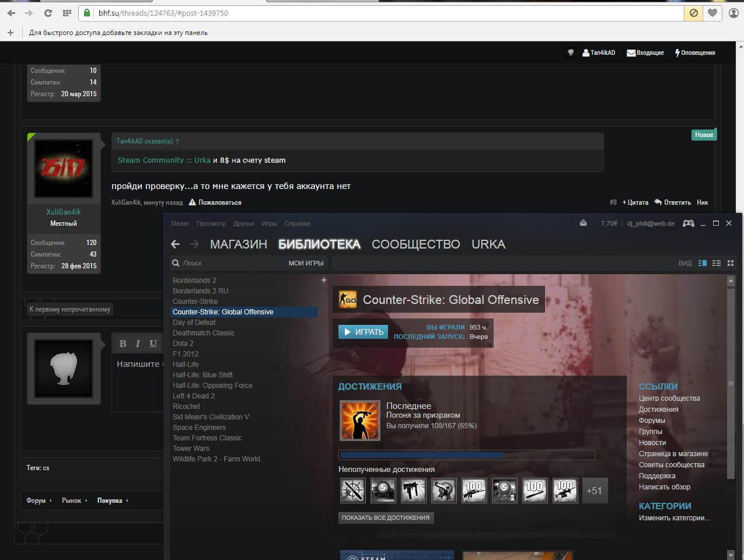Click the CS:GO logo beside the game title
The height and width of the screenshot is (560, 744).
348,300
